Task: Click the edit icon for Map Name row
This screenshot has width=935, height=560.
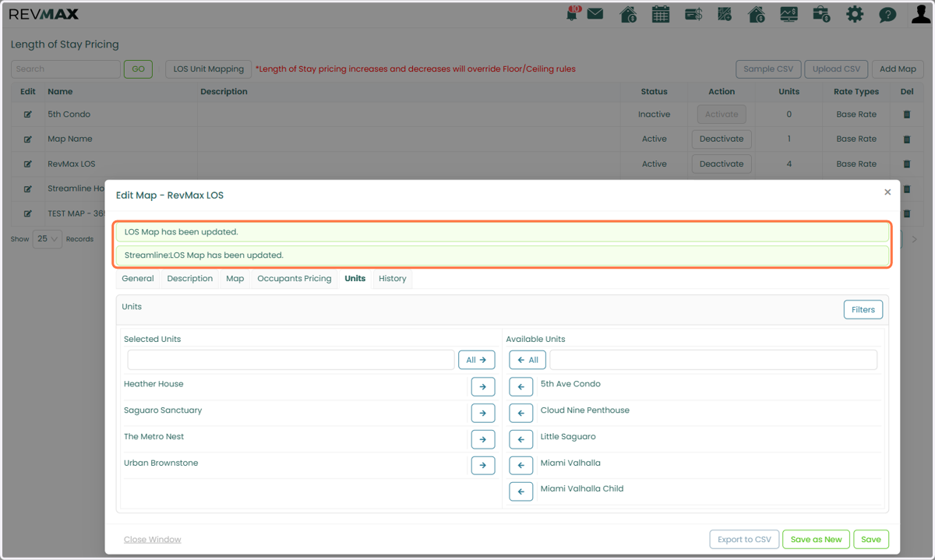Action: [x=28, y=139]
